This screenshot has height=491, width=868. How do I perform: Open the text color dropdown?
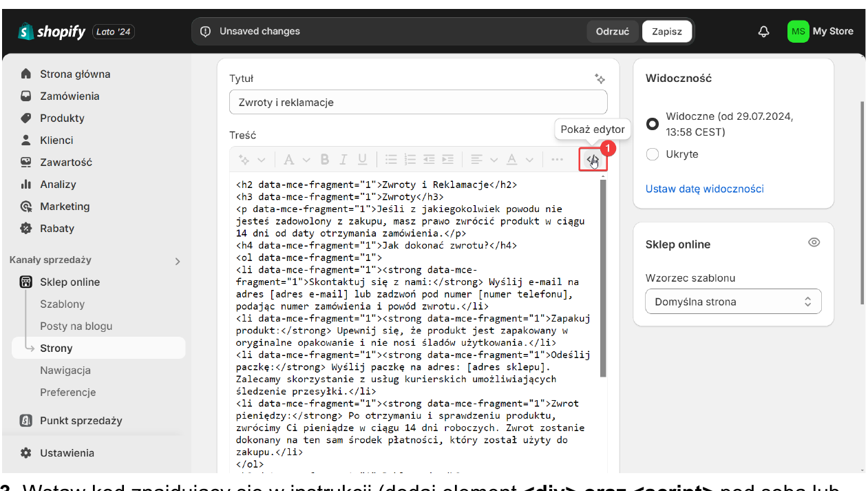coord(520,160)
